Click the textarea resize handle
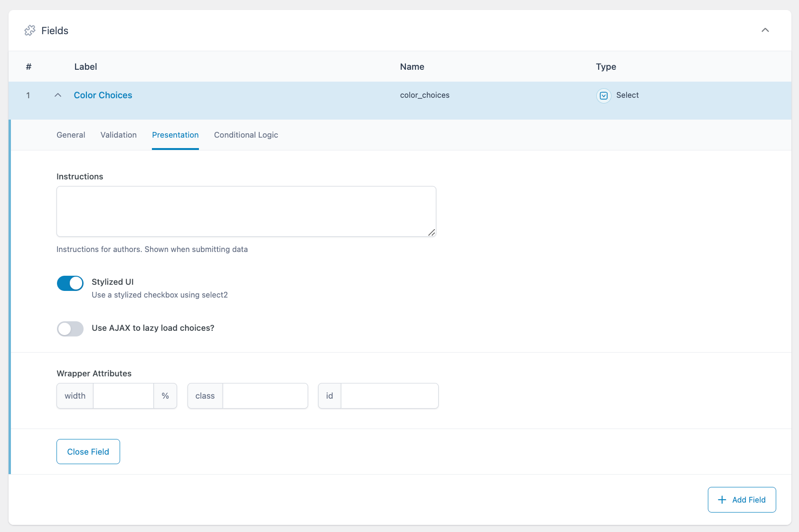This screenshot has width=799, height=532. [432, 232]
